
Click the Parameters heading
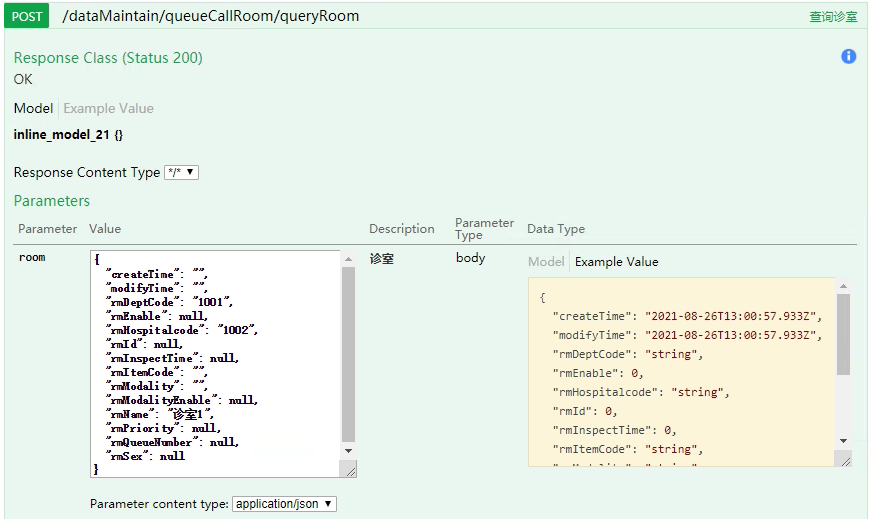coord(52,200)
